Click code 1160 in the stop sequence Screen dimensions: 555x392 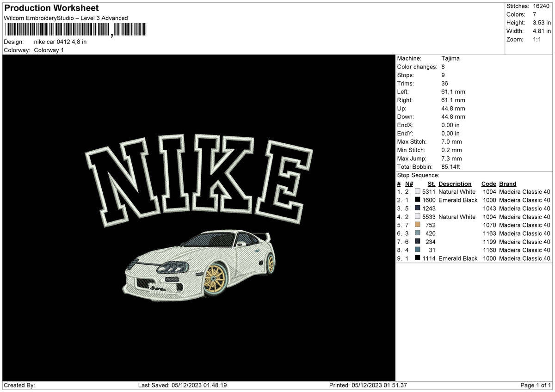click(x=489, y=250)
